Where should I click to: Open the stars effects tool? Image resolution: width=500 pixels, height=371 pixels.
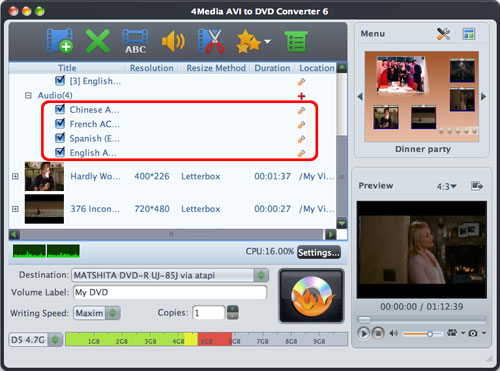[248, 41]
